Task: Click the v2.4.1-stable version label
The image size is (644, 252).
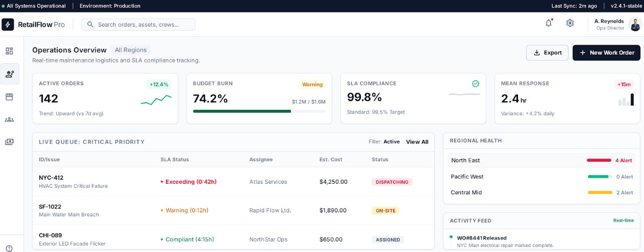Action: pos(626,6)
